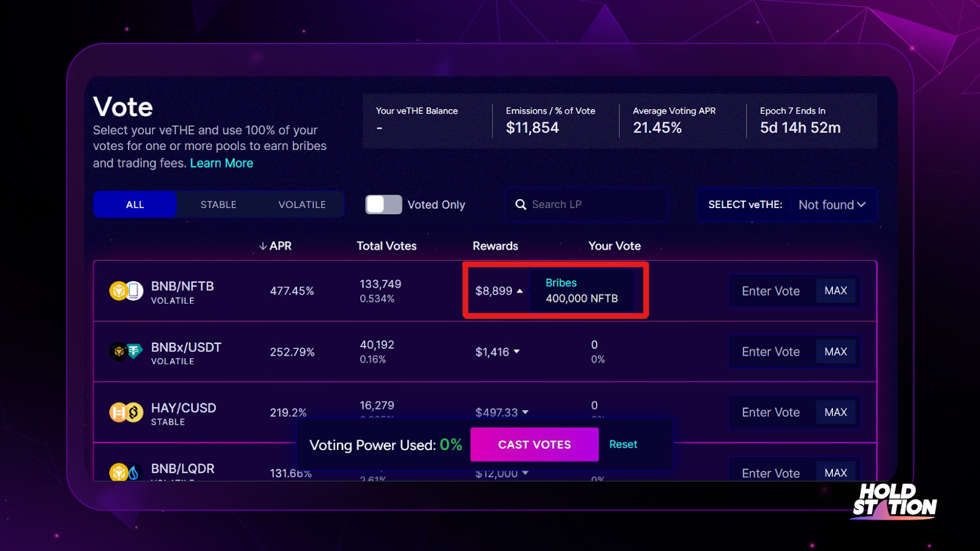Expand the BNB/LQDR $12,000 rewards

526,473
